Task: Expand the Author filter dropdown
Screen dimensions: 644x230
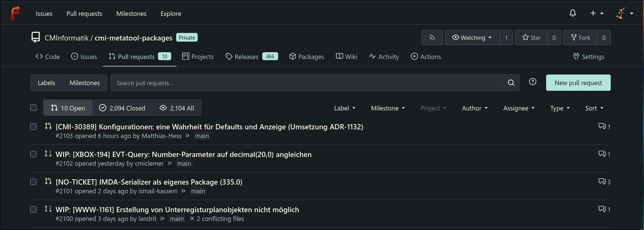Action: click(475, 108)
